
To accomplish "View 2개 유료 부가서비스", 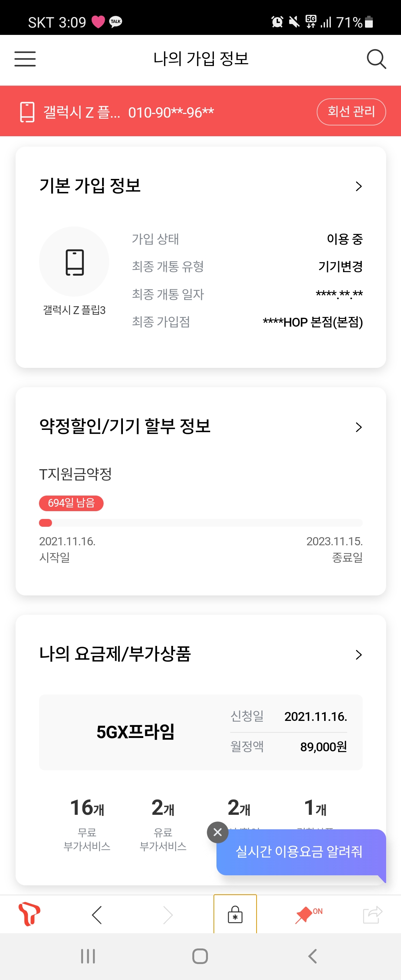I will point(163,823).
